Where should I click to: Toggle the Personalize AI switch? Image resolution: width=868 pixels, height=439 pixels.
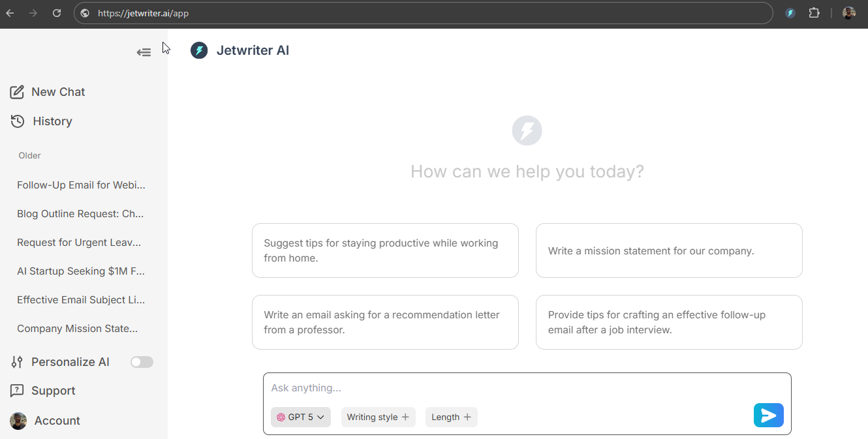pos(142,362)
